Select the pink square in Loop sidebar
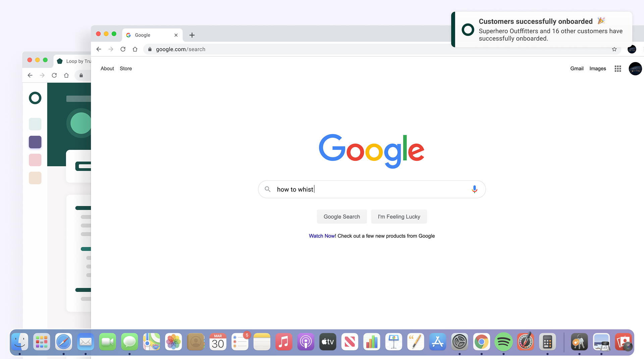The image size is (644, 359). tap(35, 160)
